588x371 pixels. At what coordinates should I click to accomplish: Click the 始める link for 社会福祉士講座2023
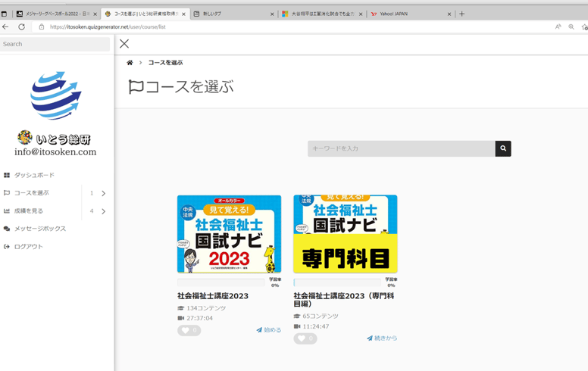[x=269, y=330]
